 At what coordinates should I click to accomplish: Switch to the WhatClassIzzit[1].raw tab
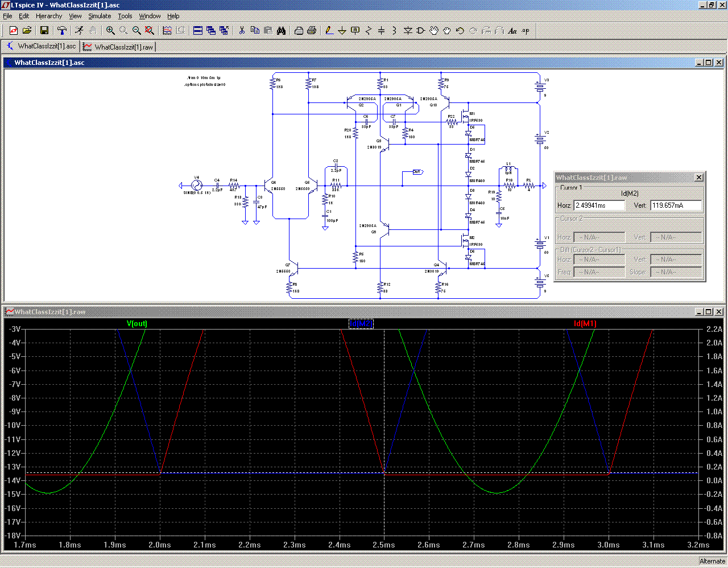[x=118, y=47]
